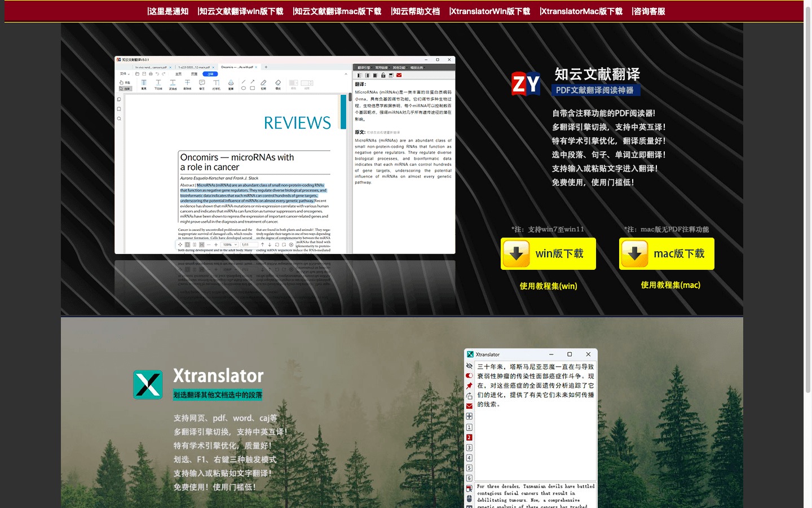This screenshot has height=508, width=812.
Task: Select the 页面 ribbon tab
Action: tap(194, 74)
